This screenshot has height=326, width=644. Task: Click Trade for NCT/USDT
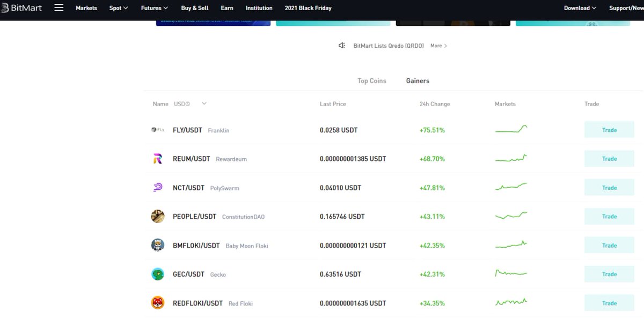pos(609,188)
